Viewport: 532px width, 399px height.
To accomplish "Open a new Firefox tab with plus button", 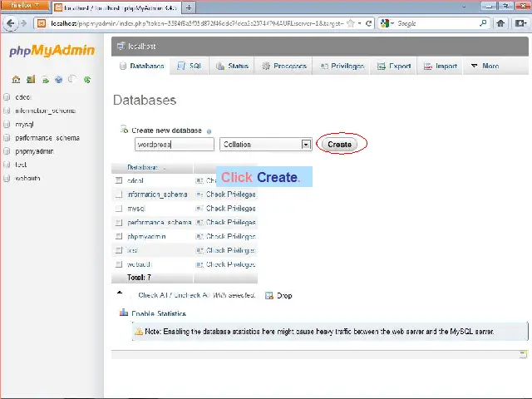I will click(x=189, y=7).
